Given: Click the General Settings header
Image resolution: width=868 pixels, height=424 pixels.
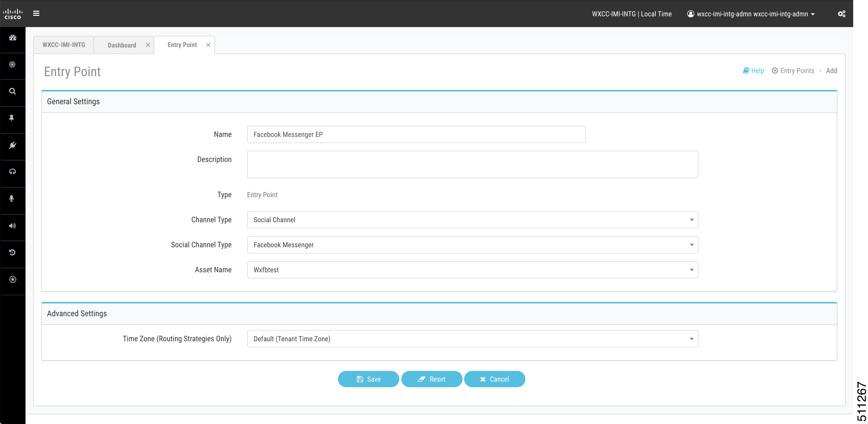Looking at the screenshot, I should click(73, 101).
